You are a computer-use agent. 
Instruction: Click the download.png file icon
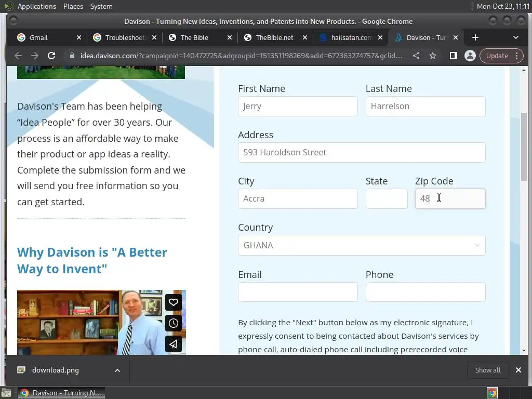point(21,370)
